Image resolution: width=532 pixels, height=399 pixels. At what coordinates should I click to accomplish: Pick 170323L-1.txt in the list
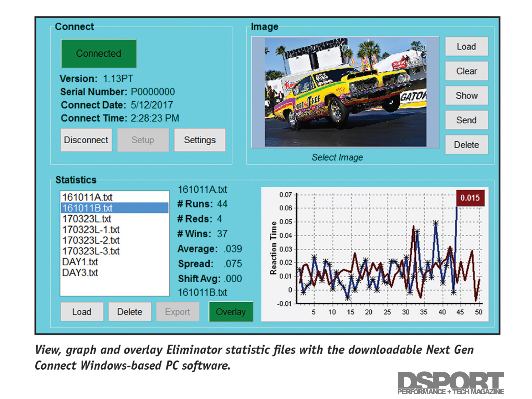click(x=91, y=230)
